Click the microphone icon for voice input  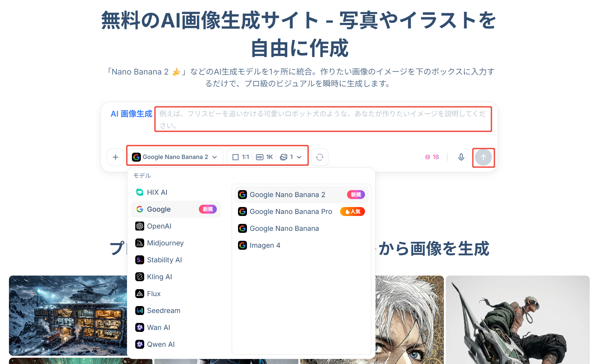point(461,157)
